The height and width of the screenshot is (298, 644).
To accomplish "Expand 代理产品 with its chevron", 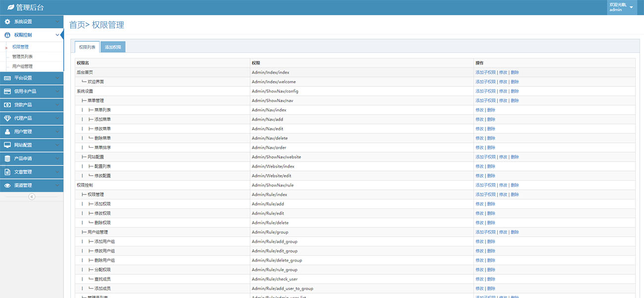I will 57,118.
